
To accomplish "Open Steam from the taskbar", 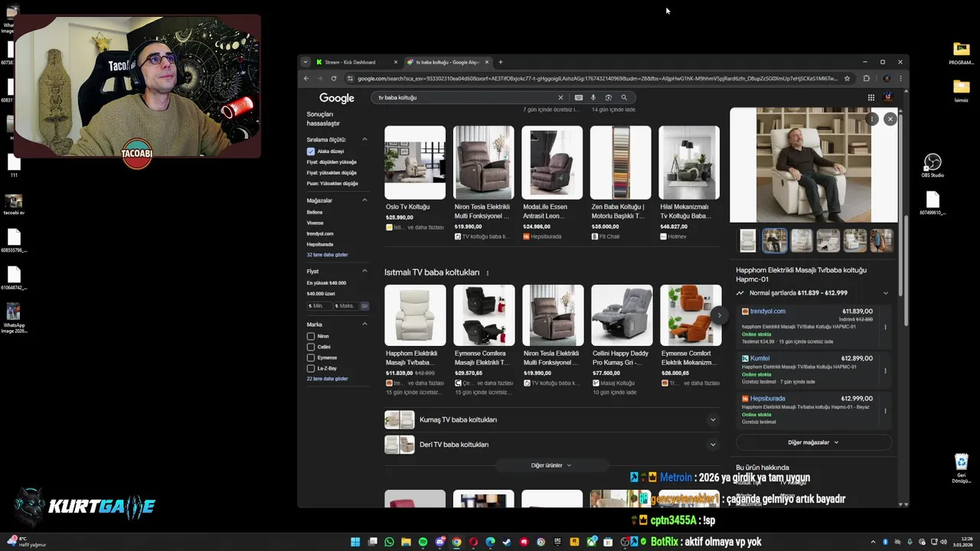I will coord(507,542).
